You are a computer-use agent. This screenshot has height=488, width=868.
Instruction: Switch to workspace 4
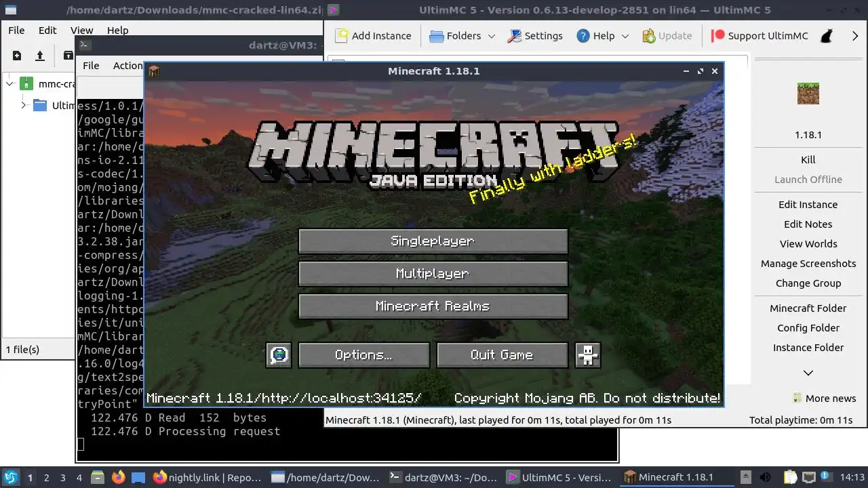pos(79,478)
